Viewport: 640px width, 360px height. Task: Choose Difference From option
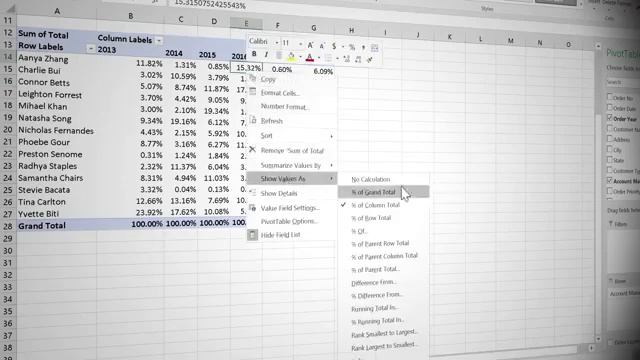click(383, 282)
